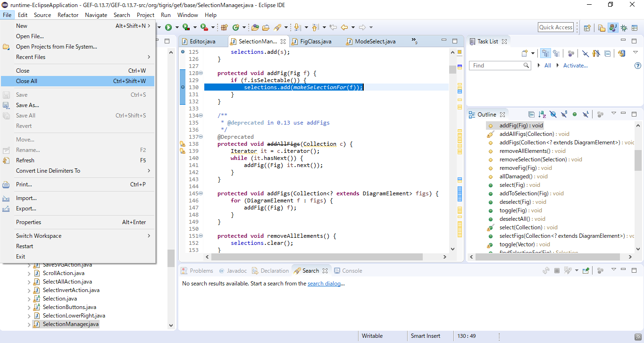The image size is (644, 343).
Task: Click Last Edit Location toolbar icon
Action: [333, 27]
